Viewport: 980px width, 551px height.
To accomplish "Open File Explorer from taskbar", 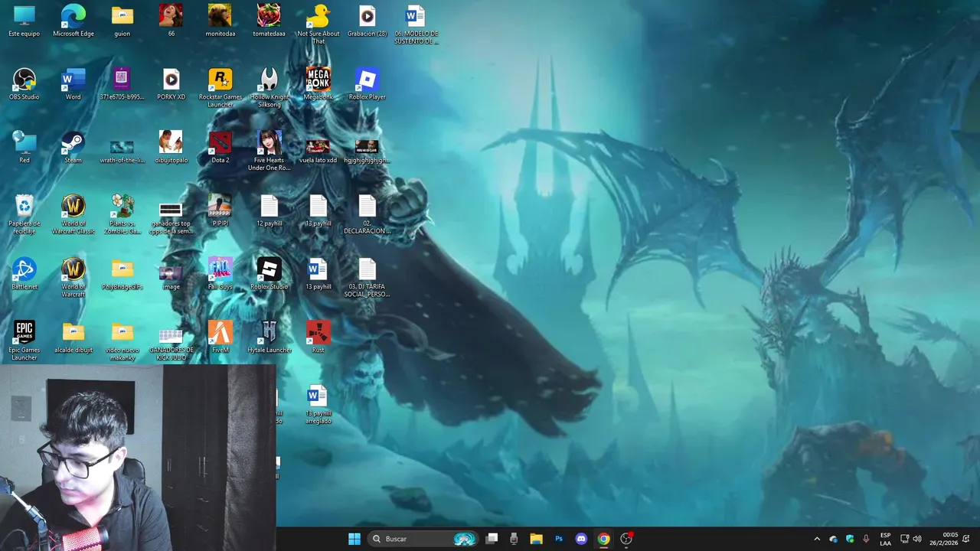I will (x=536, y=539).
